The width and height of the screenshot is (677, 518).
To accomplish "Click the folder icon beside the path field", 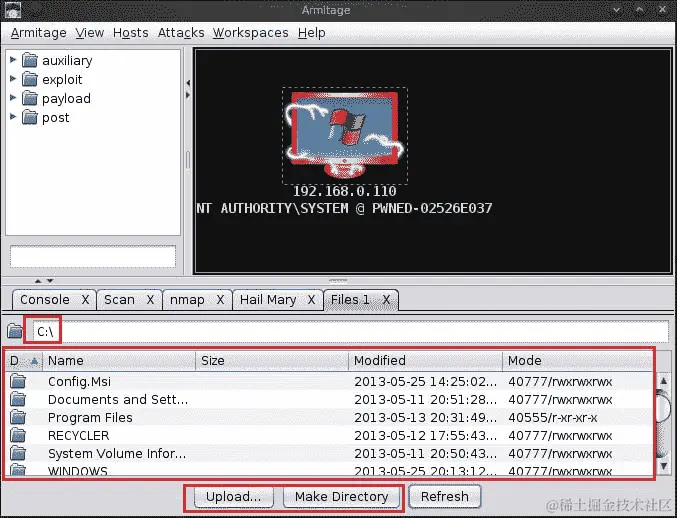I will pos(15,331).
